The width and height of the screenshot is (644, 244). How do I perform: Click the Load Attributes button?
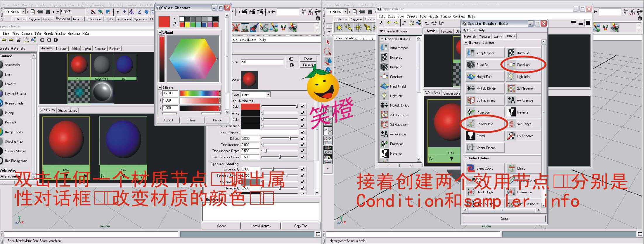point(261,226)
